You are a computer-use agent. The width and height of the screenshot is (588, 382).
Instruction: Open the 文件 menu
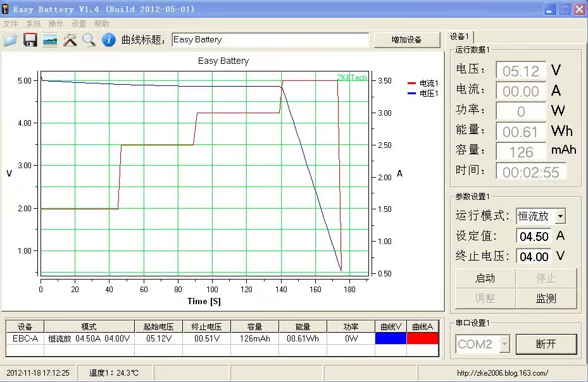[11, 24]
